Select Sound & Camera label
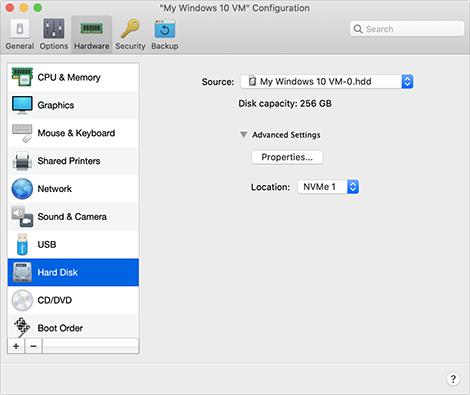Screen dimensions: 470x395 click(72, 217)
